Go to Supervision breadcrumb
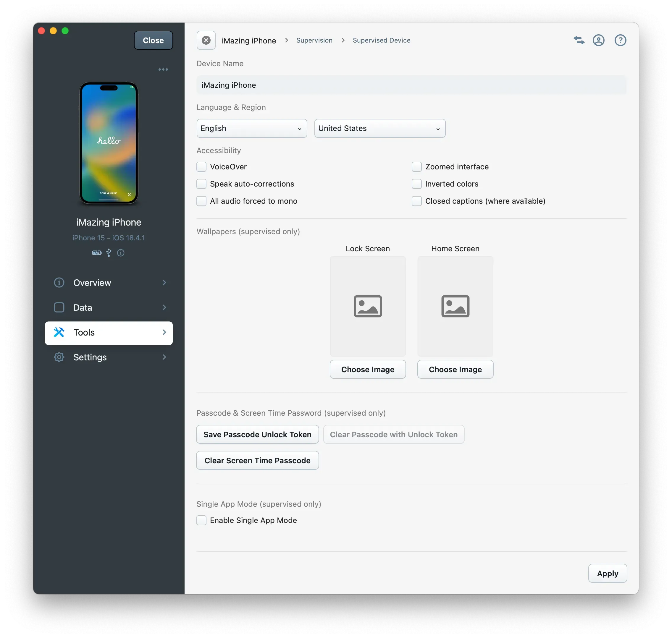Viewport: 672px width, 638px height. pos(314,40)
